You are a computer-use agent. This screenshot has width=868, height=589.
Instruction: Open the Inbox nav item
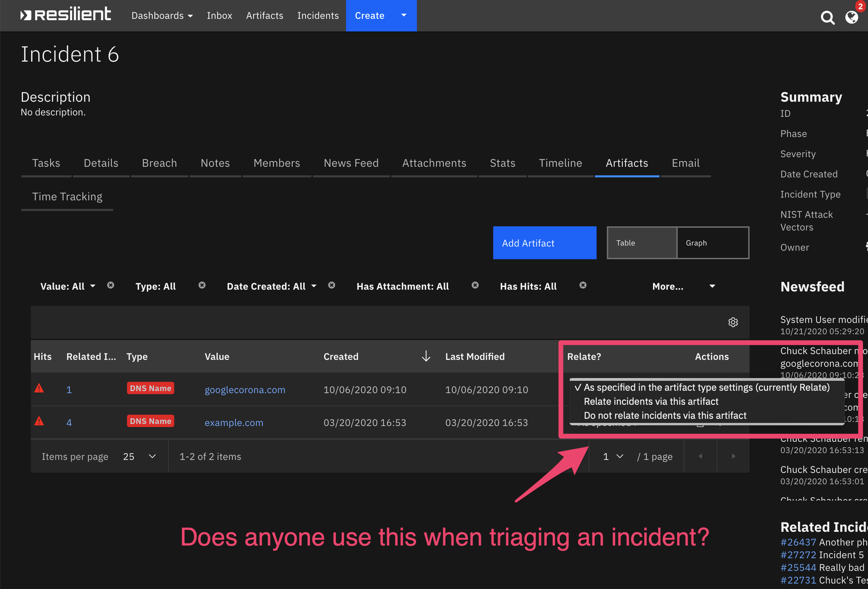[x=219, y=15]
